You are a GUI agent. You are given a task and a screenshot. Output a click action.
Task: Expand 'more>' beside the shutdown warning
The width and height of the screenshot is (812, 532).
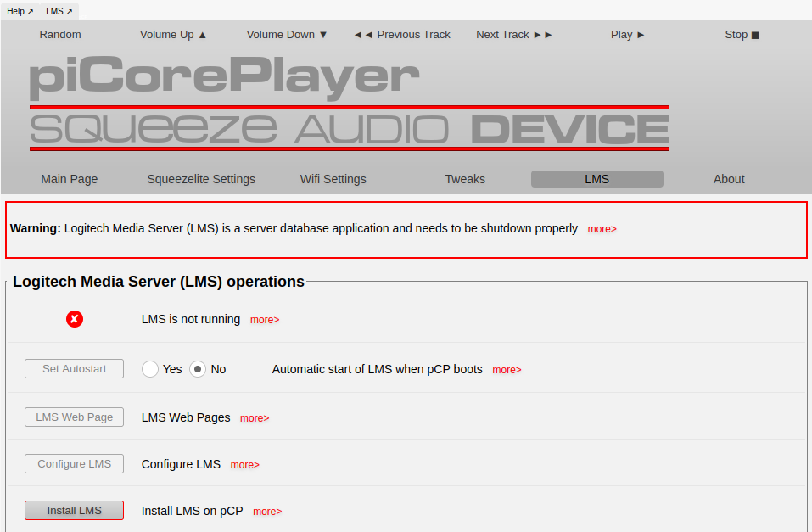[x=602, y=229]
